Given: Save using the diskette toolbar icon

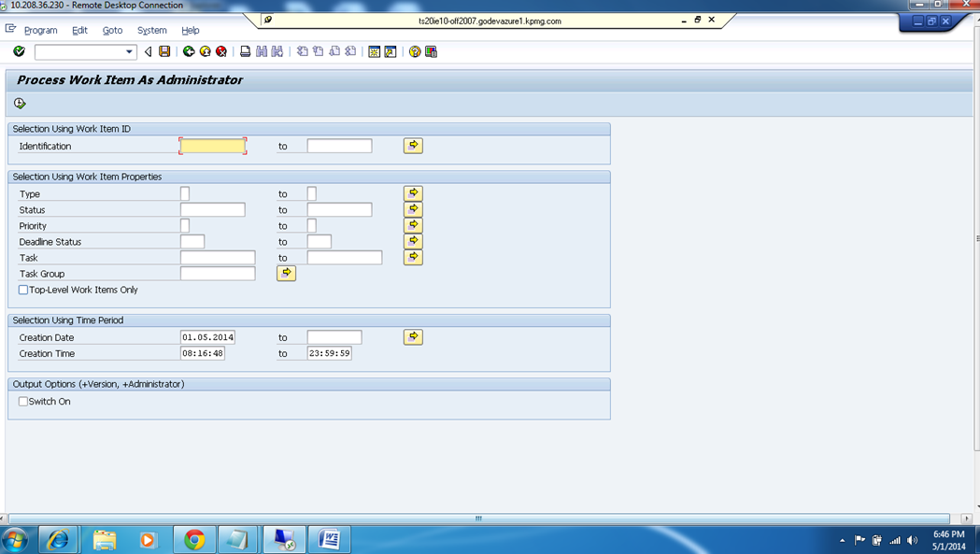Looking at the screenshot, I should click(x=163, y=51).
